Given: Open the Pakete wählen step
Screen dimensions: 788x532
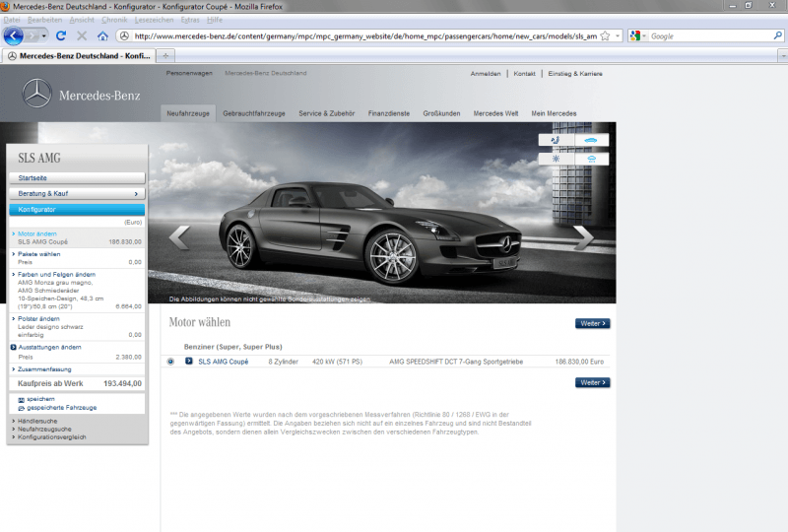Looking at the screenshot, I should click(38, 254).
